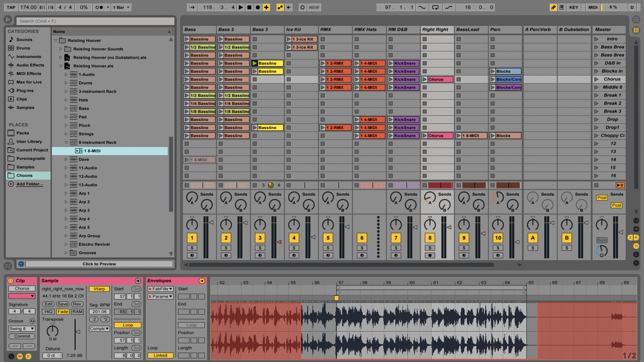
Task: Toggle track 6 RMX Hats activator
Action: [362, 238]
